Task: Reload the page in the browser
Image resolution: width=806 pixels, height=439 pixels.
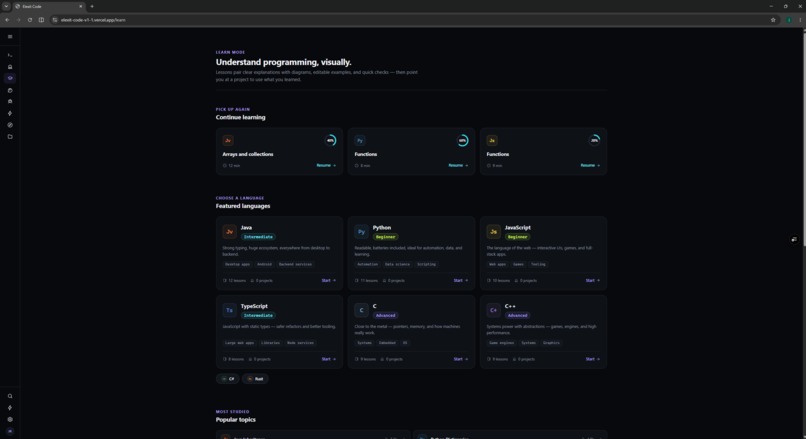Action: (30, 20)
